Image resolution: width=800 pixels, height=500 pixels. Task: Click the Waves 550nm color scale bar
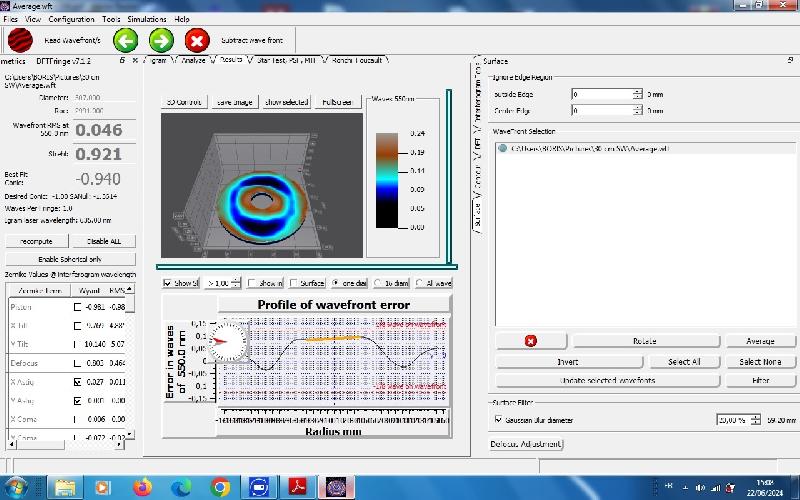(387, 180)
